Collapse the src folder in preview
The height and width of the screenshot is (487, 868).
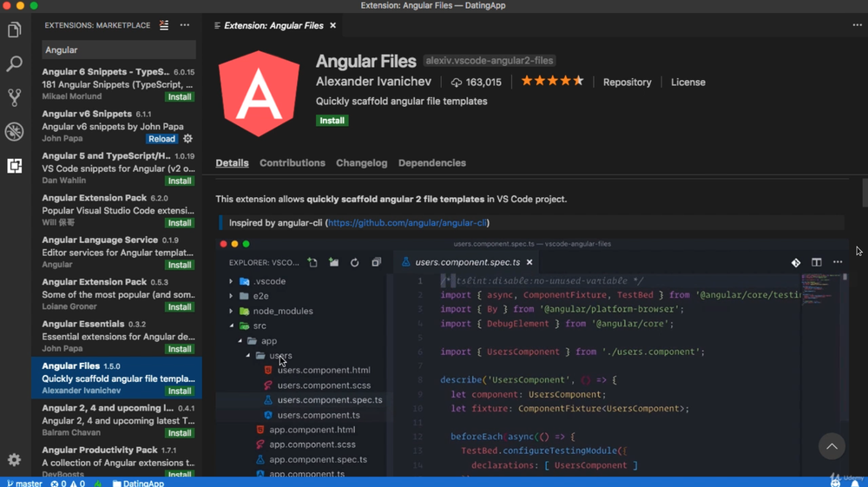pyautogui.click(x=231, y=326)
